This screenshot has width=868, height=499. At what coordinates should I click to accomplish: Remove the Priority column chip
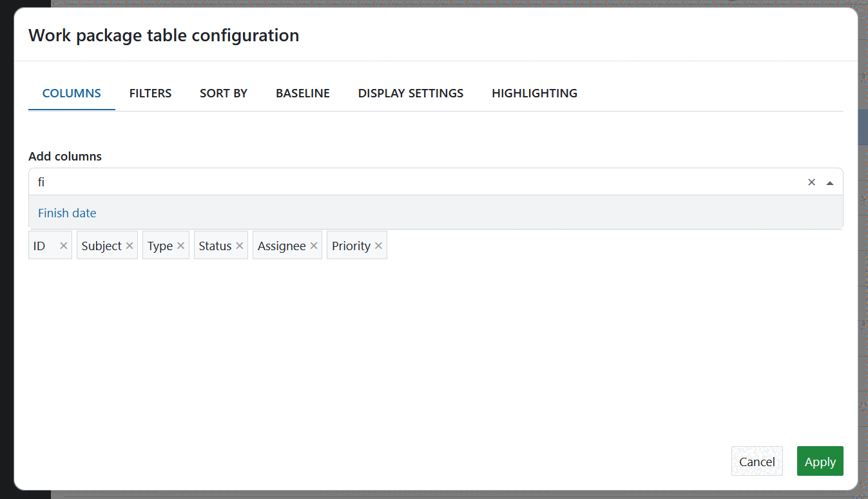(378, 245)
